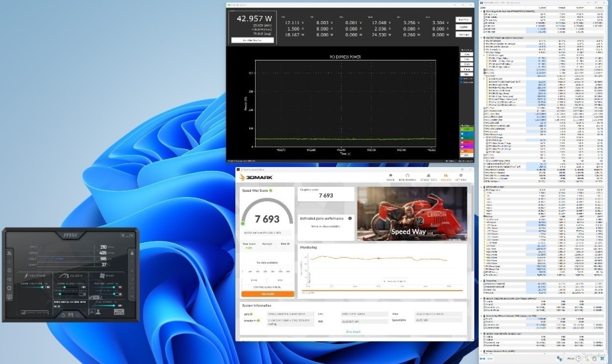This screenshot has width=612, height=364.
Task: Open the gear settings icon in HWiNFO bottom toolbar
Action: coord(594,358)
